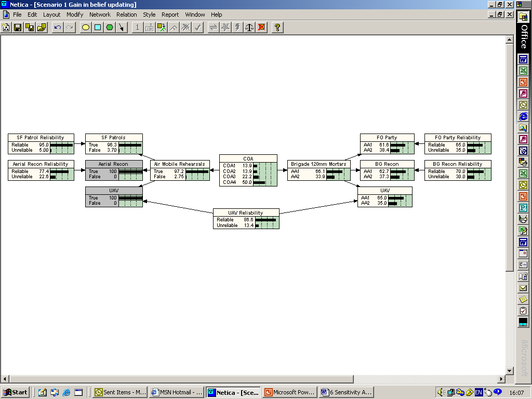Click the calendar icon in the Office bar

(523, 254)
